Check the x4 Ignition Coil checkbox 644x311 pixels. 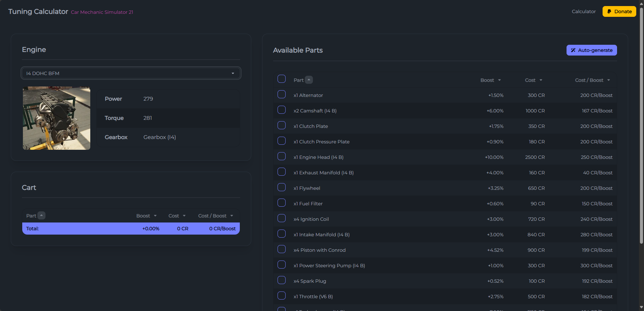(282, 218)
